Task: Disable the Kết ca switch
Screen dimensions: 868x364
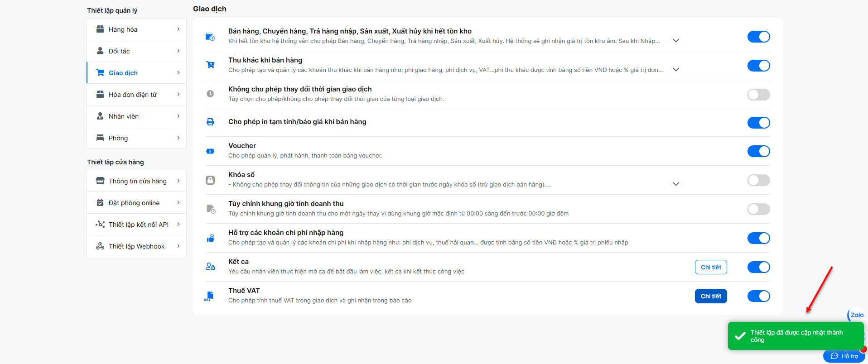Action: coord(759,267)
